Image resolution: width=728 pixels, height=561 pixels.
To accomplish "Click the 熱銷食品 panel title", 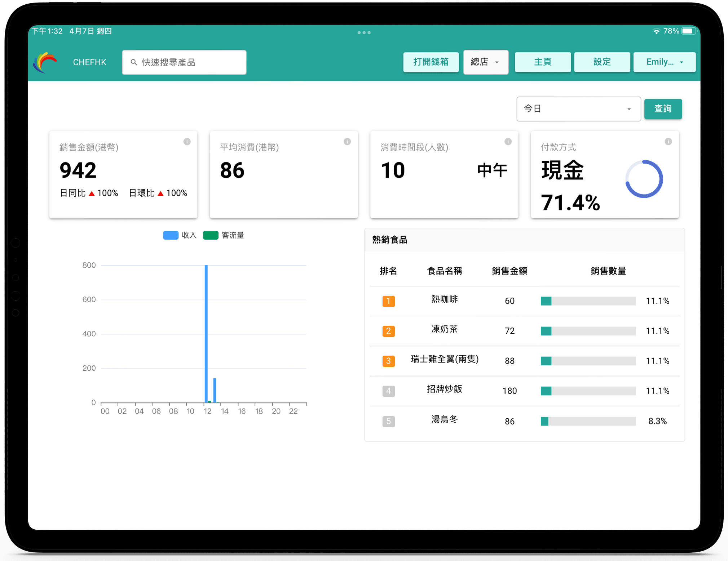I will pos(390,240).
